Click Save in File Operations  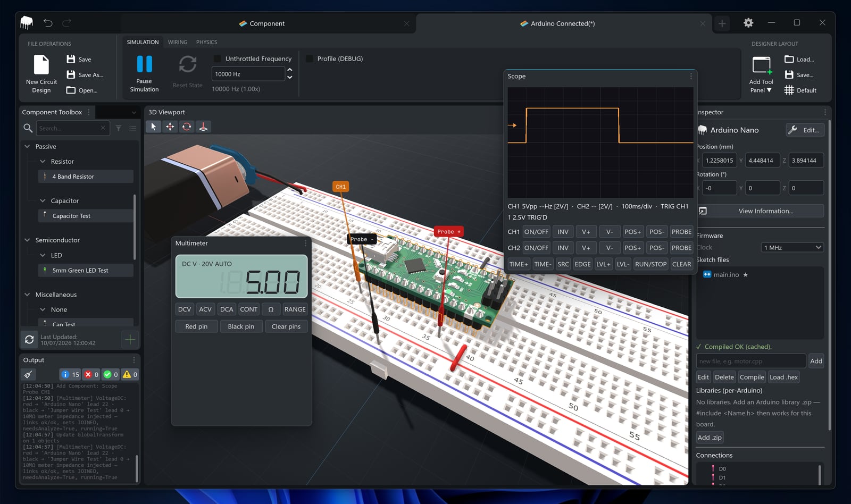coord(79,59)
